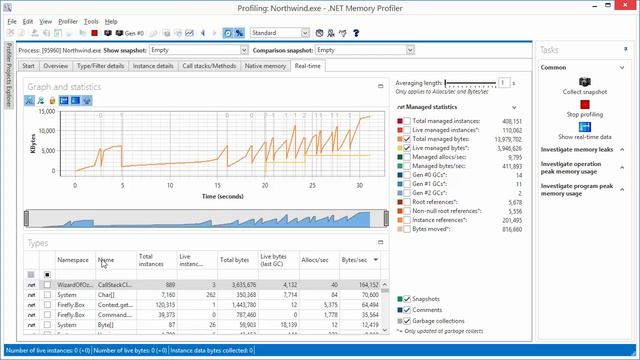
Task: Click the right handle of the timeline range bar
Action: (386, 218)
